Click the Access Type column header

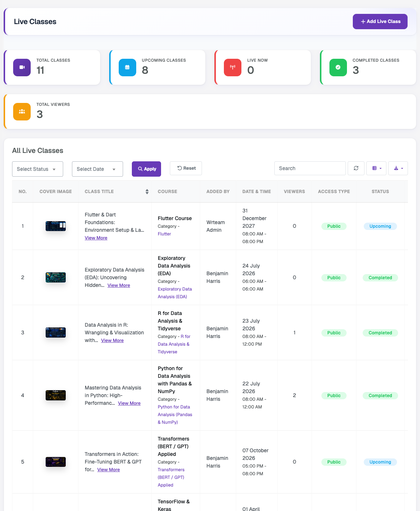click(x=334, y=192)
